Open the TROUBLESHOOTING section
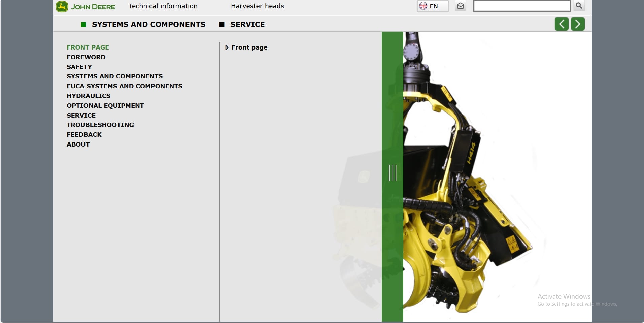The width and height of the screenshot is (644, 323). click(x=100, y=125)
